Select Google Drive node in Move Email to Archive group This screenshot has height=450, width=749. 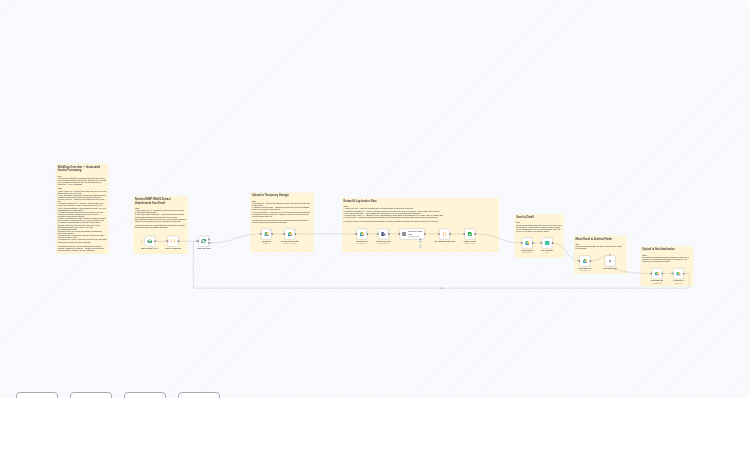(x=585, y=261)
